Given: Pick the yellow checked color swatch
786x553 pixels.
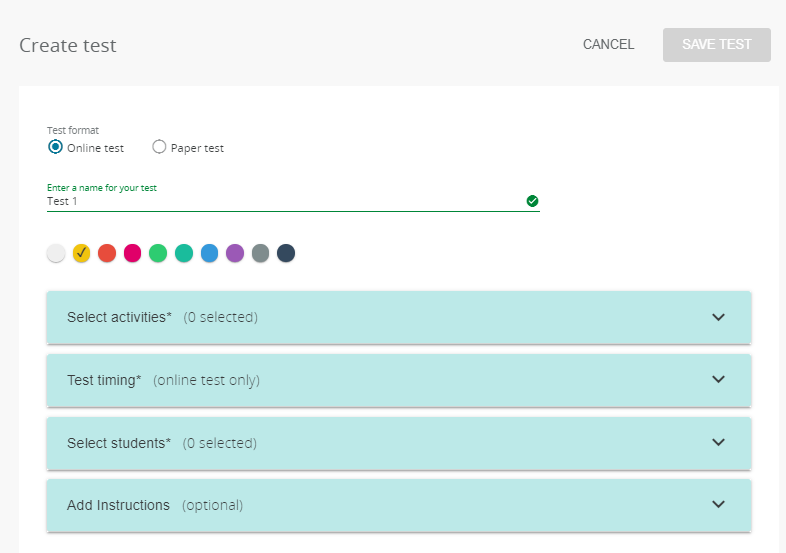Looking at the screenshot, I should pyautogui.click(x=81, y=253).
